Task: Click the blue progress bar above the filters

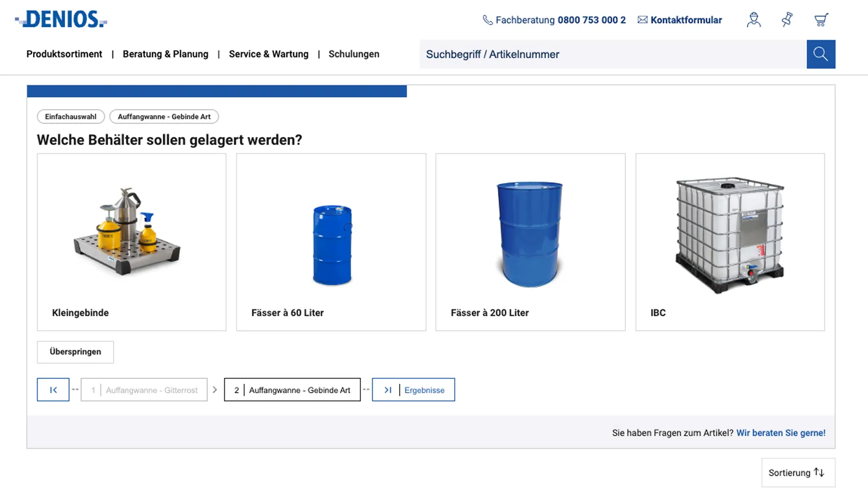Action: click(x=216, y=91)
